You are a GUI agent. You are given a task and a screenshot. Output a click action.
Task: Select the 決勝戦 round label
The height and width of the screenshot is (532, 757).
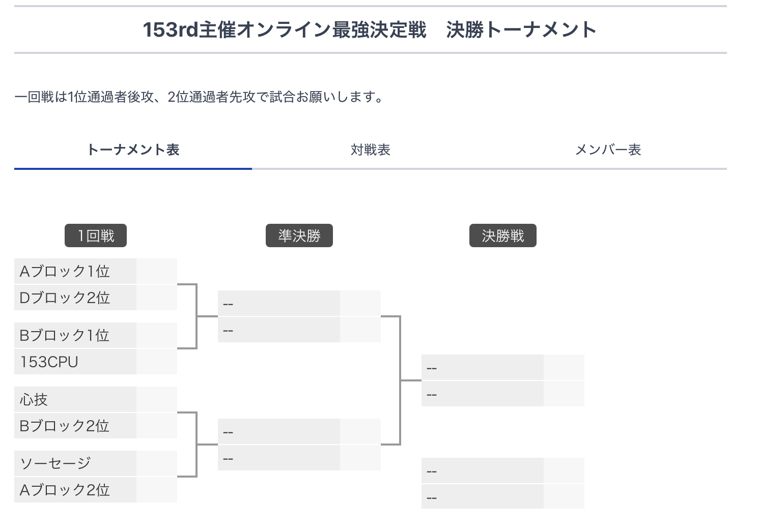coord(503,236)
